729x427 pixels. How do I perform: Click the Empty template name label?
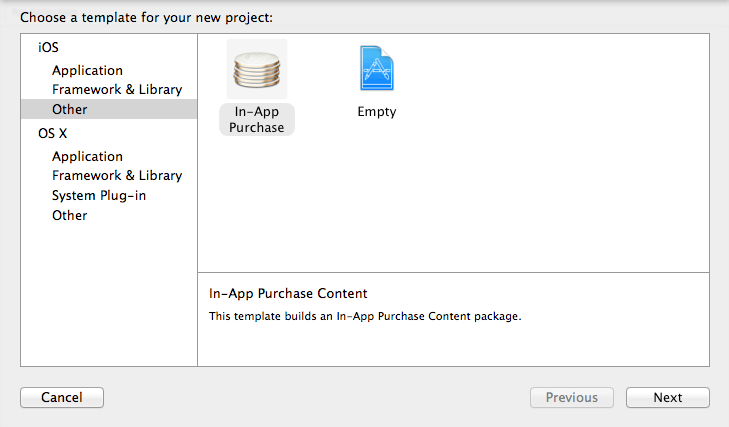pyautogui.click(x=376, y=112)
